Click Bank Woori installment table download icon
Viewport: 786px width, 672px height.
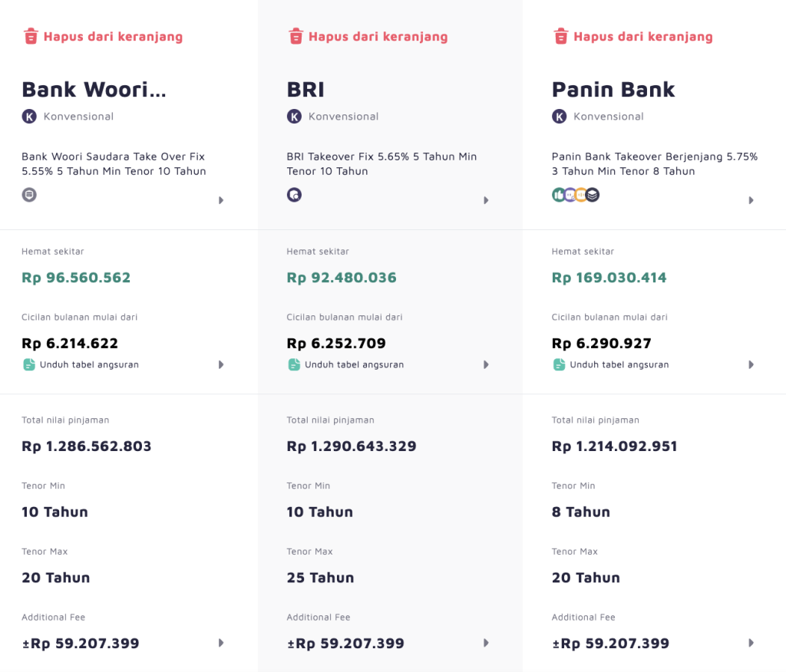(x=28, y=364)
